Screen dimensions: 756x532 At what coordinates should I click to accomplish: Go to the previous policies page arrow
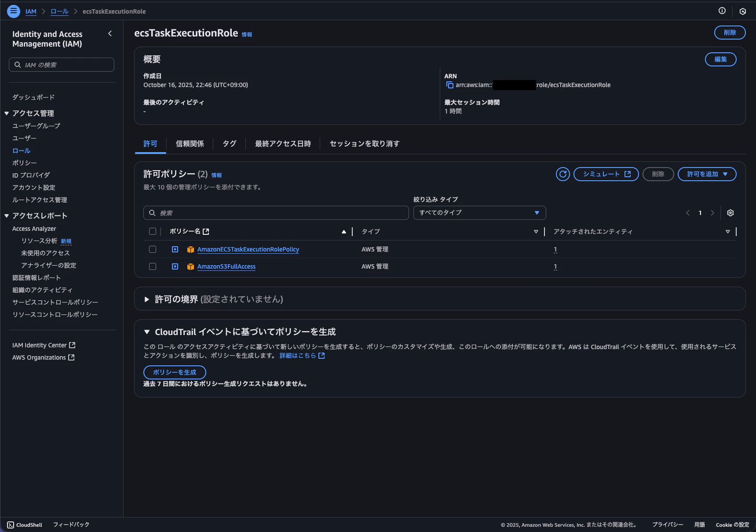(688, 213)
